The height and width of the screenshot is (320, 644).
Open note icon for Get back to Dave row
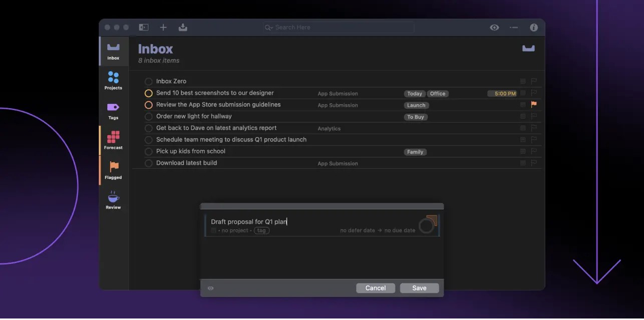point(523,128)
